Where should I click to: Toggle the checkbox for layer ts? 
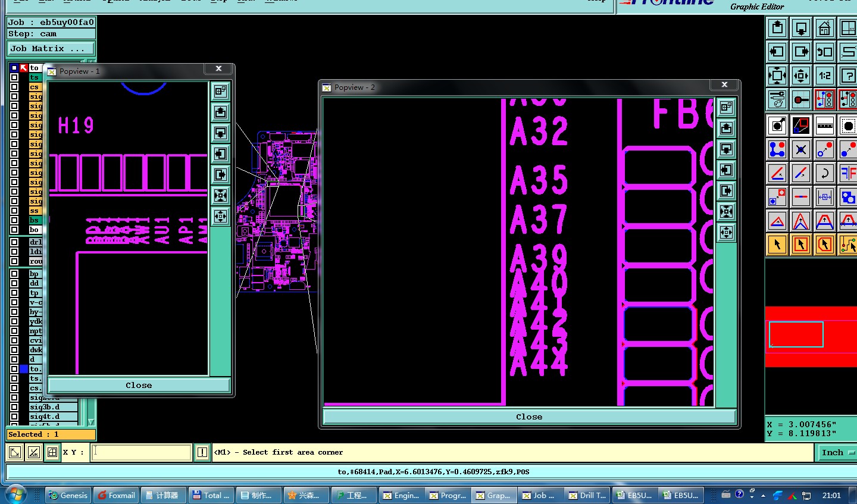click(14, 77)
